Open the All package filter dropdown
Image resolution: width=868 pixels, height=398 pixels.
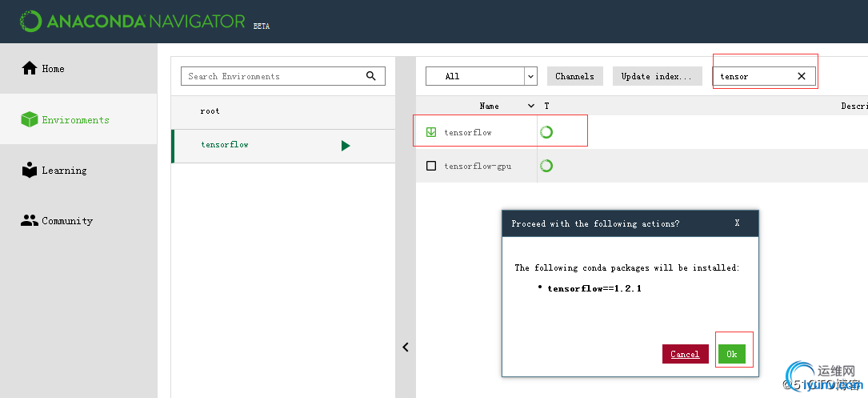pos(481,76)
